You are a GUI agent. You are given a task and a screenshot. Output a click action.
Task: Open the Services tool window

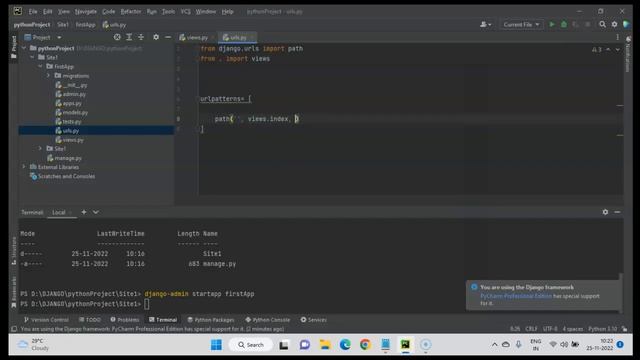point(313,320)
